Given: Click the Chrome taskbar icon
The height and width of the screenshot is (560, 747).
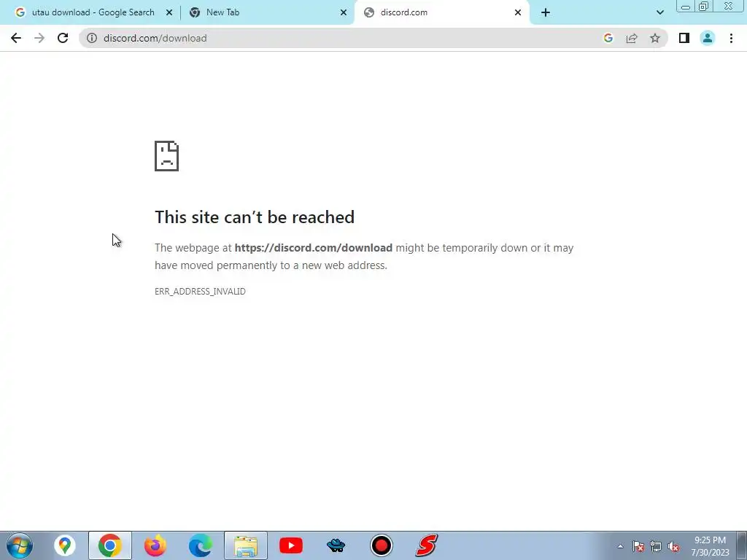Looking at the screenshot, I should coord(110,545).
